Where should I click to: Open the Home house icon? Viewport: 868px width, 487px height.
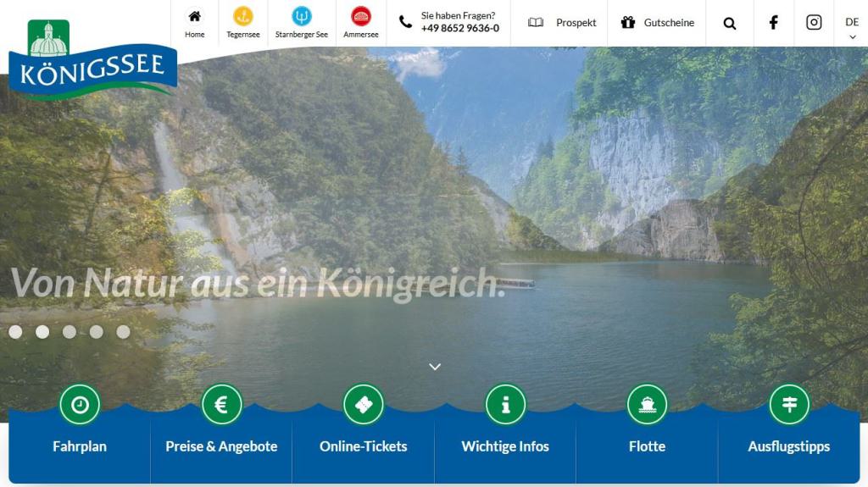point(194,16)
